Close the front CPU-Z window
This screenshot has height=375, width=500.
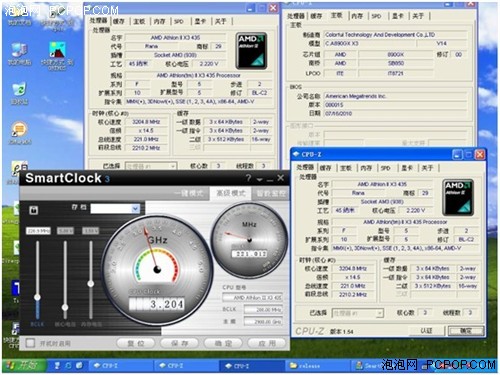480,154
